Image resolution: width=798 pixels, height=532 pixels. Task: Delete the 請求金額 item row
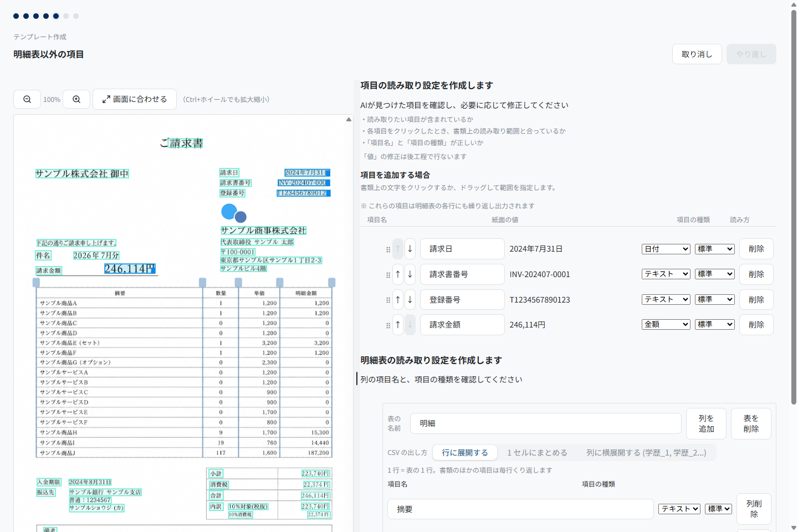tap(756, 325)
